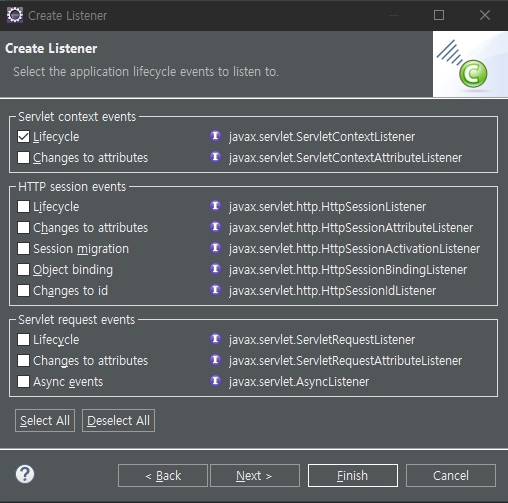Click interface icon beside ServletContextAttributeListener
This screenshot has height=503, width=508.
click(x=215, y=157)
